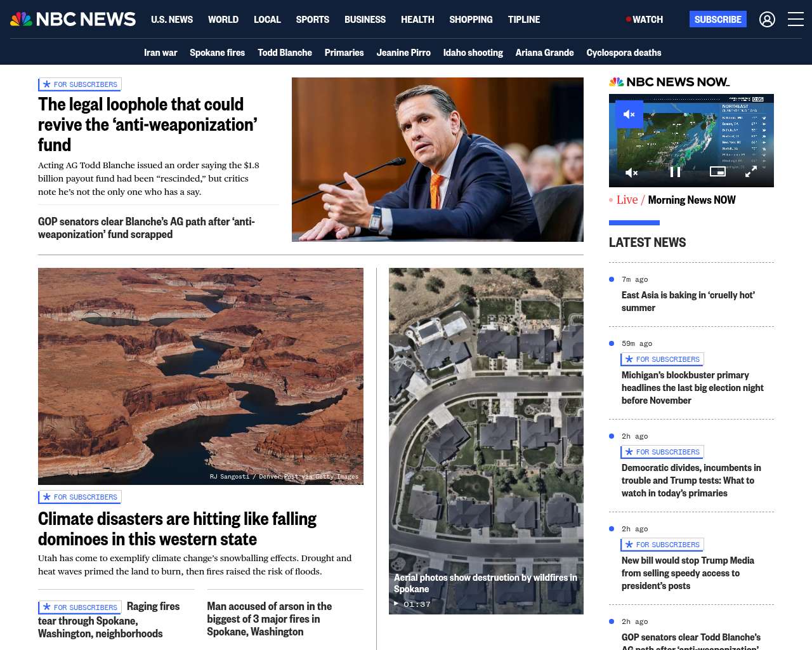Open the NBC News NOW live weather video

pos(691,140)
